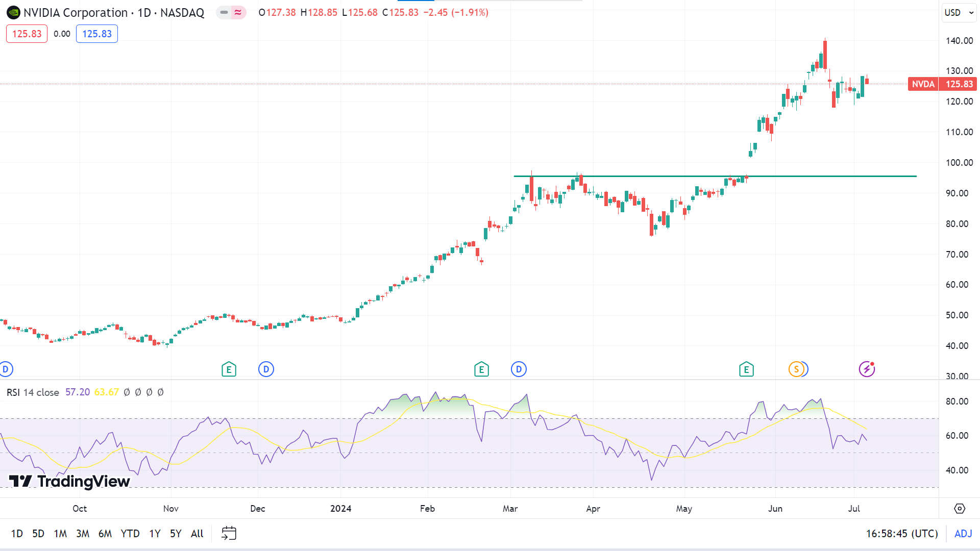Click the RSI 40.00 scale label

point(957,470)
